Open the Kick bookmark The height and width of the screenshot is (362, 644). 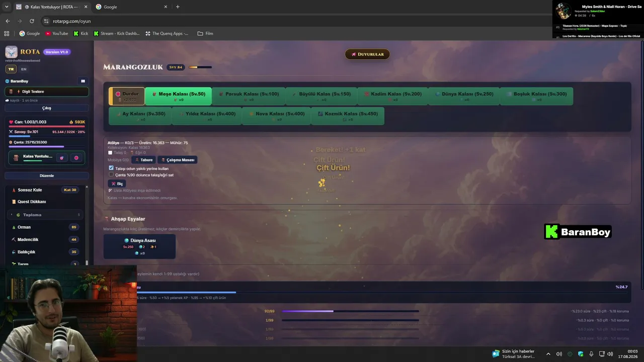click(80, 34)
